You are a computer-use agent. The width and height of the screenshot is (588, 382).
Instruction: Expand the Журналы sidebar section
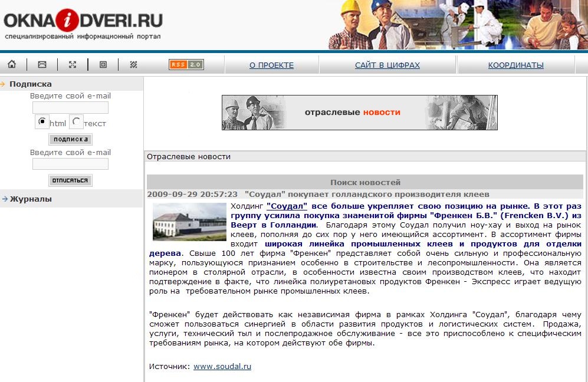(x=31, y=199)
